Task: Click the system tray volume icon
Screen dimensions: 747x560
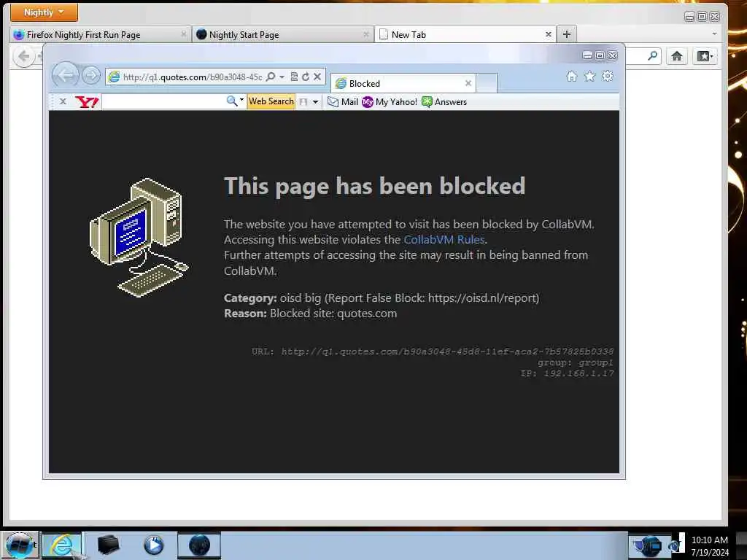Action: point(673,545)
